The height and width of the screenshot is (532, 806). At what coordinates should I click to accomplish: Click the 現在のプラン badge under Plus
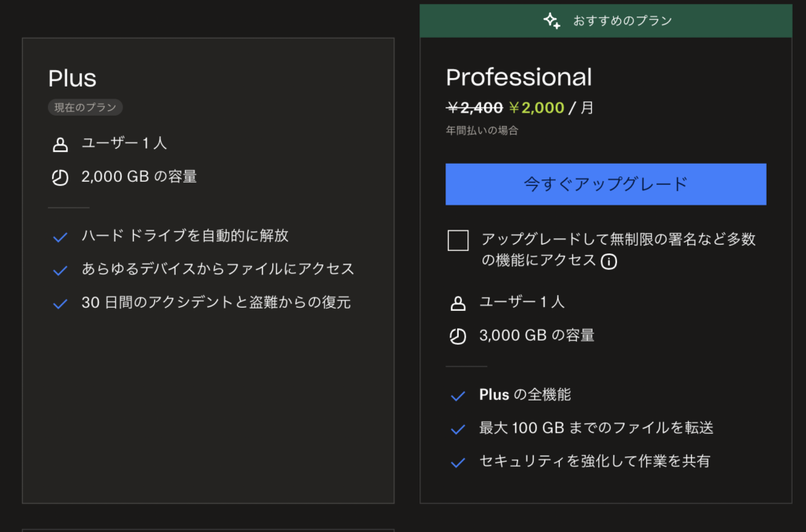click(85, 108)
